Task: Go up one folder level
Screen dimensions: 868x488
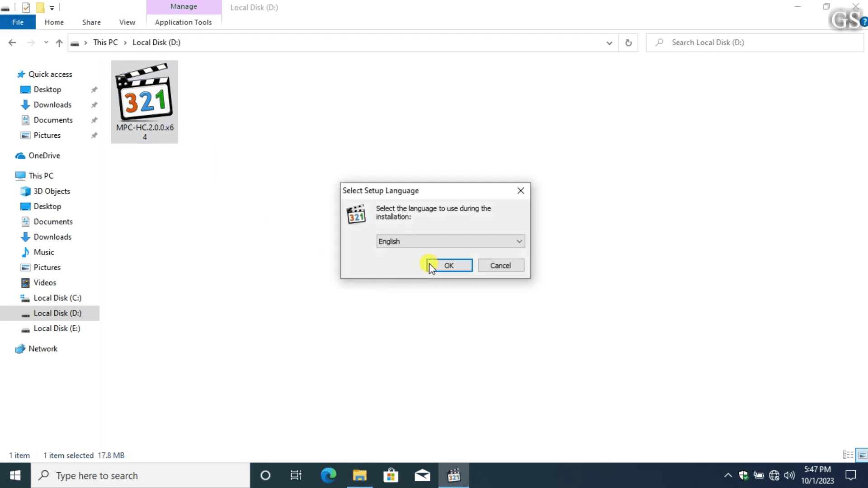Action: (59, 42)
